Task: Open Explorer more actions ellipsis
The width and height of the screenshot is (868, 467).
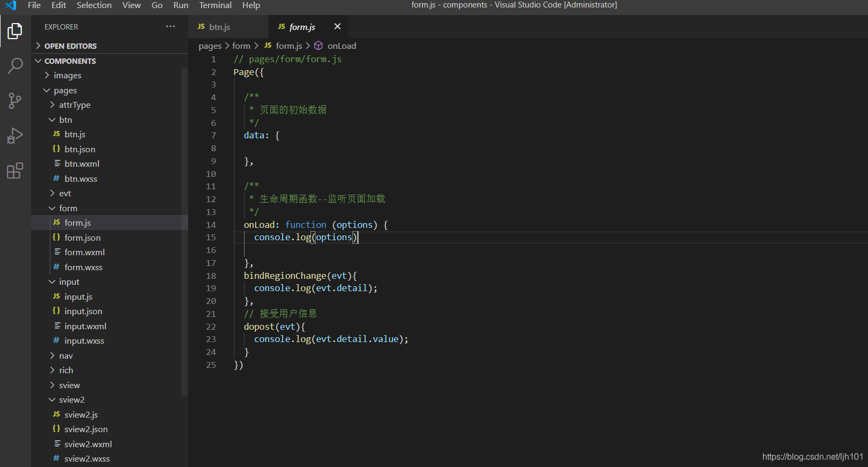Action: tap(170, 26)
